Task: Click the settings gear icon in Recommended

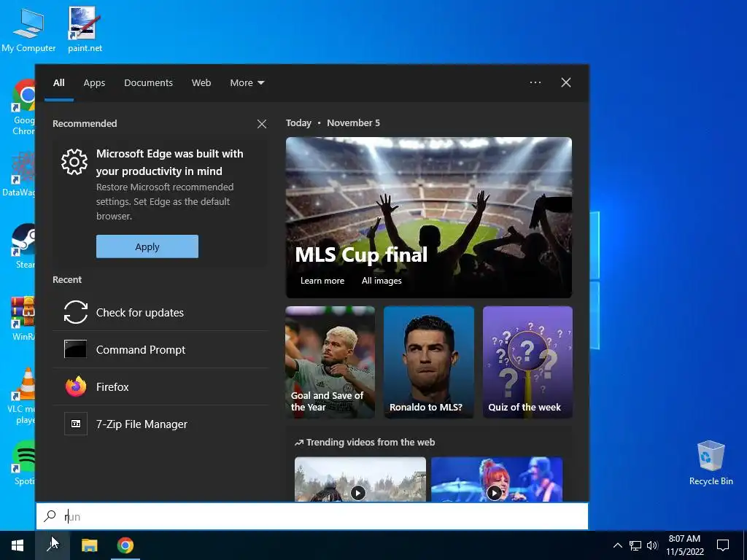Action: [x=74, y=162]
